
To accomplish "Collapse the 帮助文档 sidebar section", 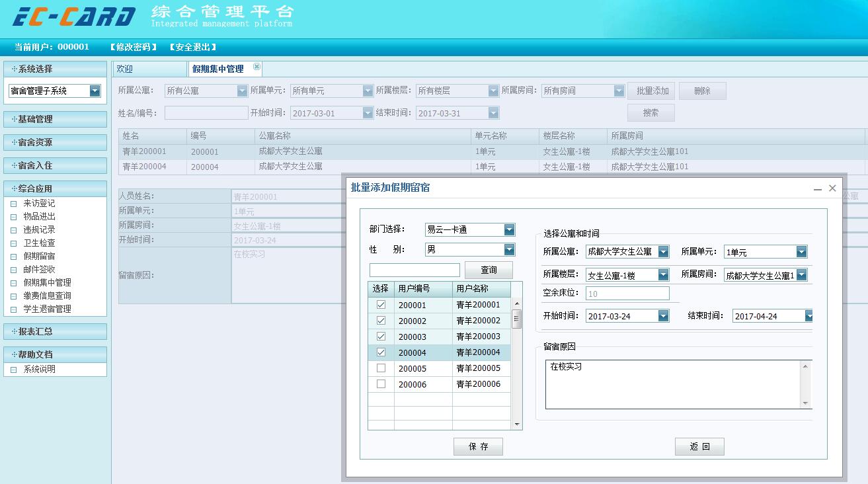I will point(55,354).
